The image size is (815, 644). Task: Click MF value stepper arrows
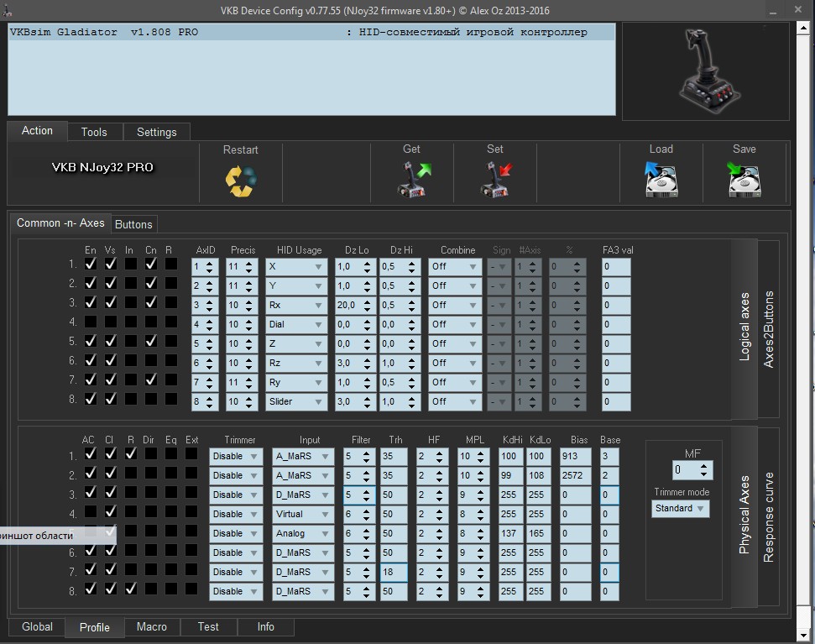point(703,470)
